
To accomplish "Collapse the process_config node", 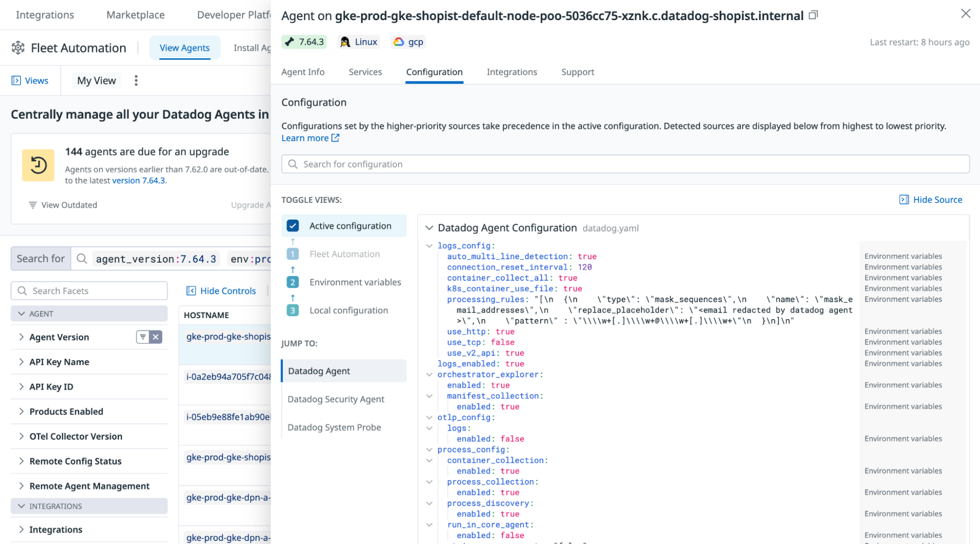I will pyautogui.click(x=429, y=449).
